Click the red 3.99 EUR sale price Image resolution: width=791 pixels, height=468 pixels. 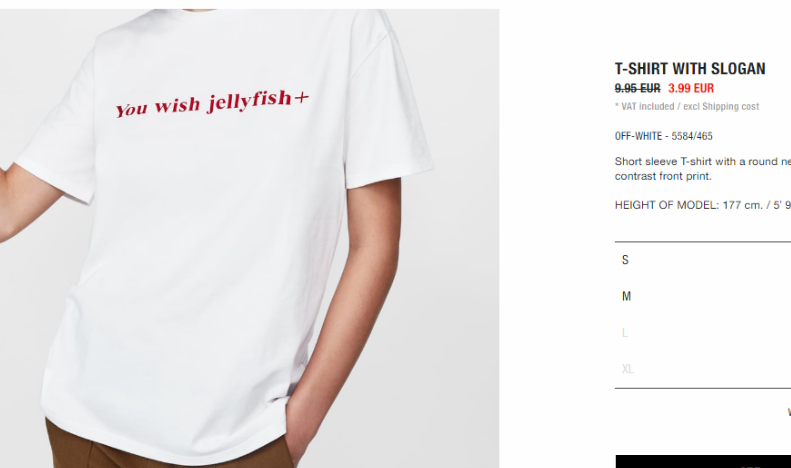691,88
